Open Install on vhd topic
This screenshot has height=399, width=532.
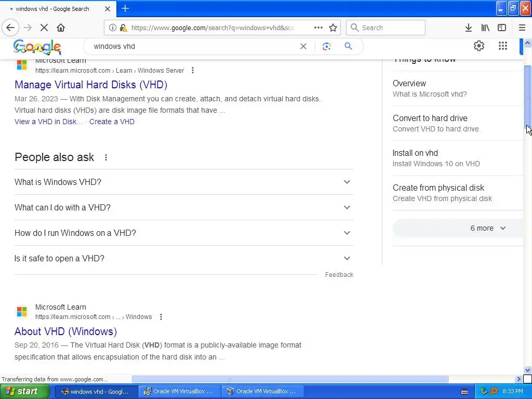(x=458, y=158)
